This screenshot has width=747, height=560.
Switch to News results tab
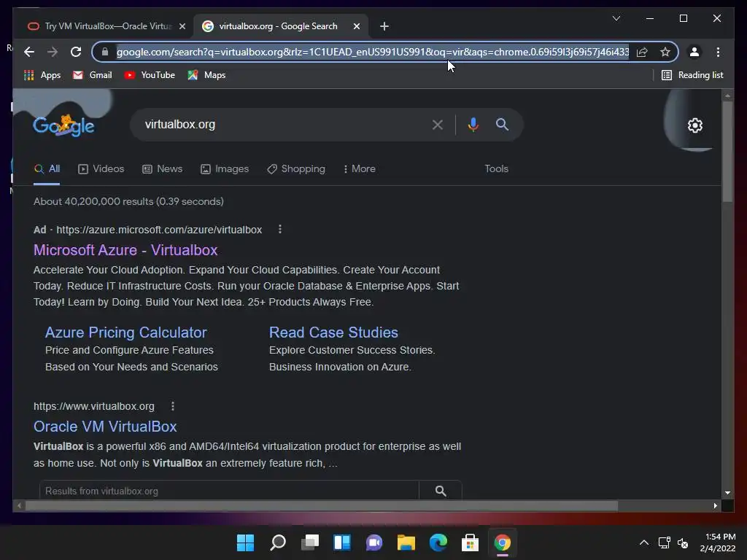pyautogui.click(x=163, y=169)
